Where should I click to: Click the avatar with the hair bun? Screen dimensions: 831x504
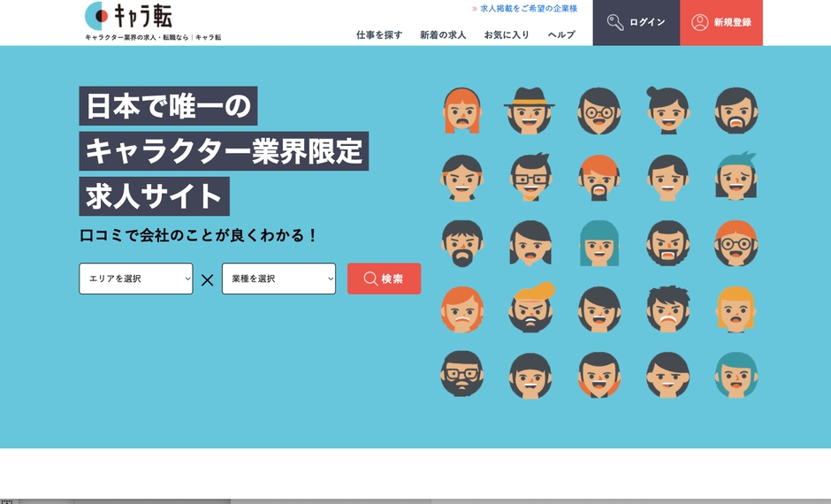(x=667, y=110)
